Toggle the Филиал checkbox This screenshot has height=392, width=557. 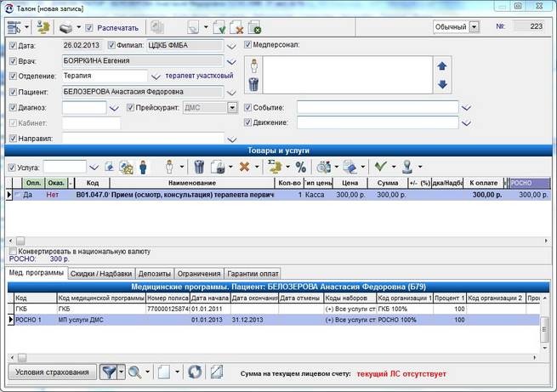pos(111,45)
